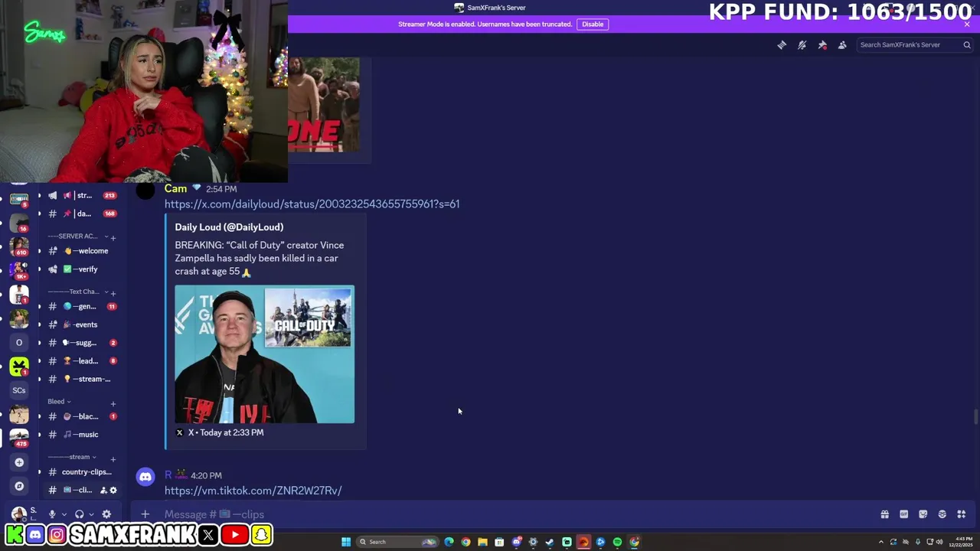Viewport: 980px width, 551px height.
Task: Open Daily Loud (@DailyLoud) embed title
Action: [229, 227]
